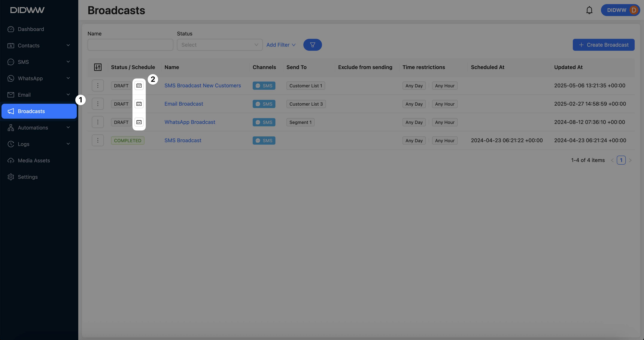Open the table column settings icon
The width and height of the screenshot is (644, 340).
(98, 67)
